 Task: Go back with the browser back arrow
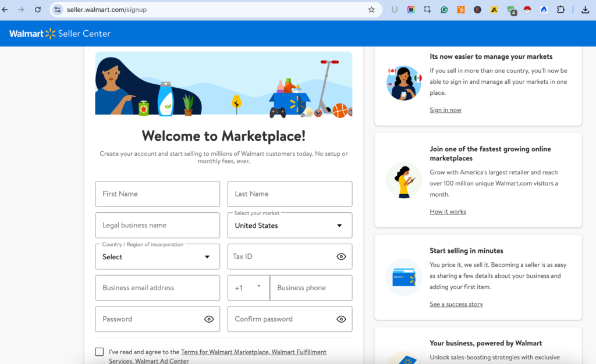coord(5,9)
